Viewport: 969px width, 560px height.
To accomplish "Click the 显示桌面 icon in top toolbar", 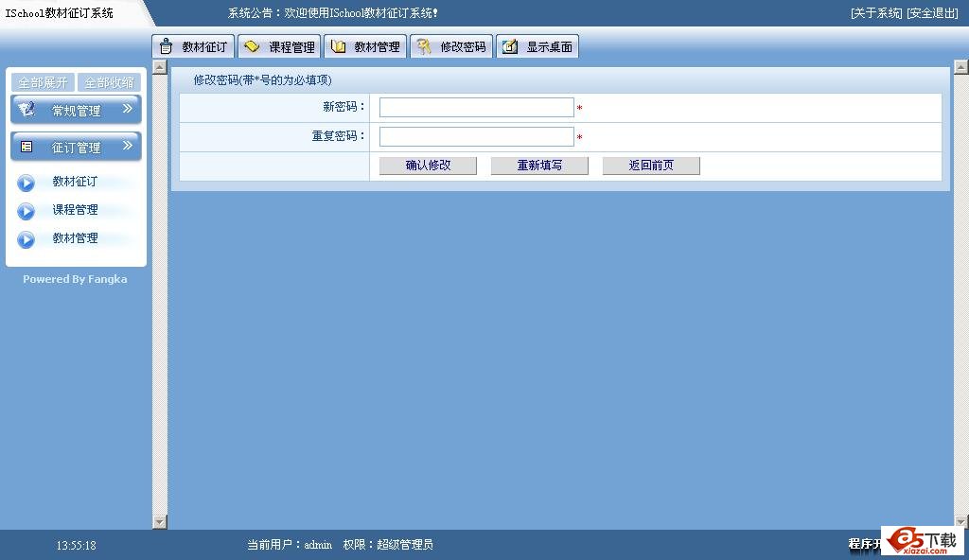I will (x=510, y=46).
